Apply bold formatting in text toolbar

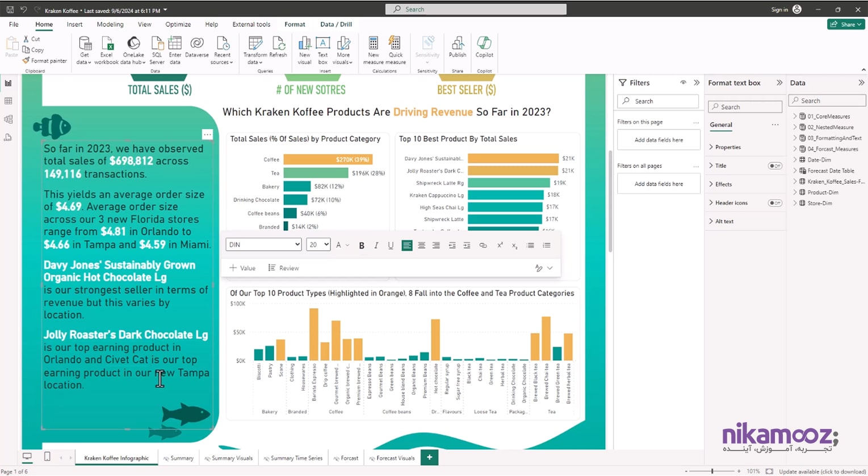(362, 245)
